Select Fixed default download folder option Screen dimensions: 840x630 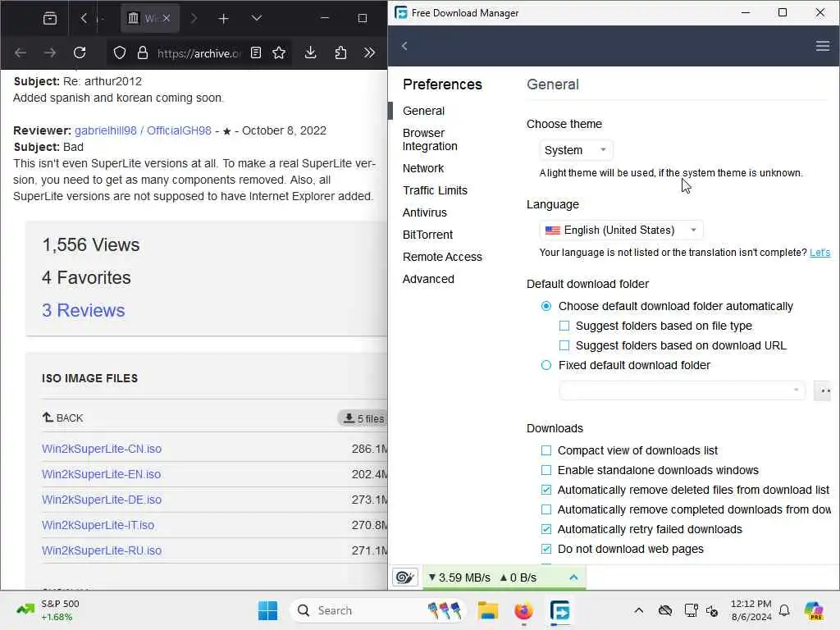546,365
